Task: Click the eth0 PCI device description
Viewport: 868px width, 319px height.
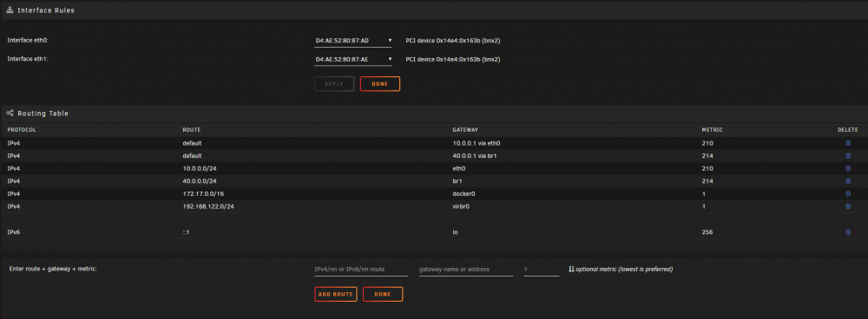Action: click(453, 41)
